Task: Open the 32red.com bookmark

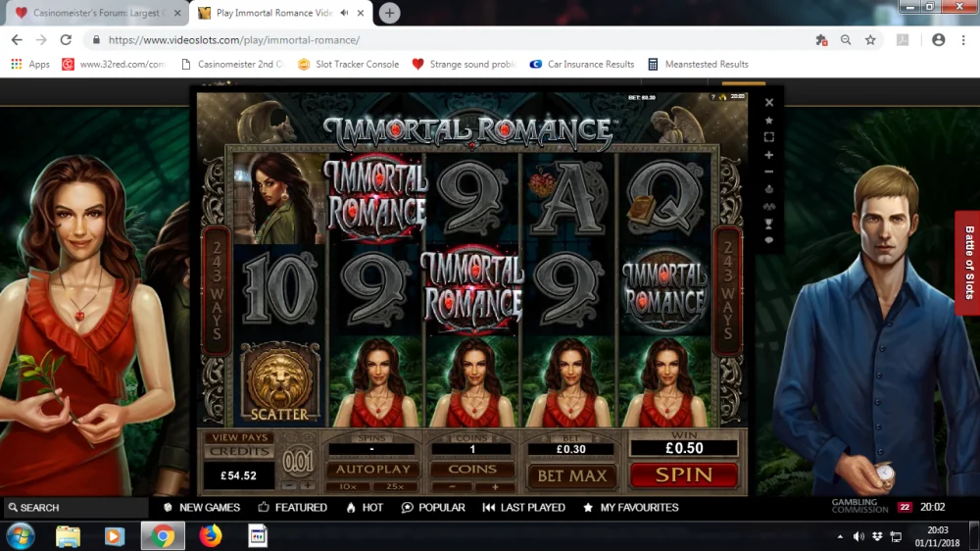Action: pos(114,65)
